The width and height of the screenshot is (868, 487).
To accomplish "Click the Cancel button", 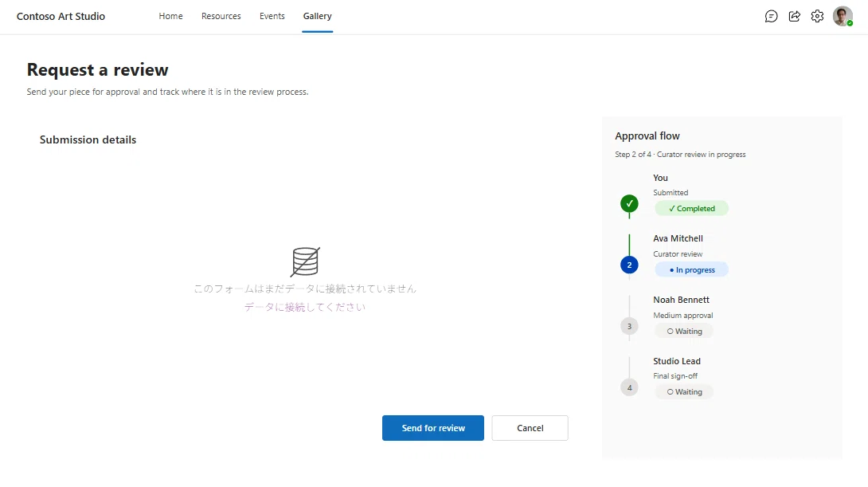I will pyautogui.click(x=530, y=428).
